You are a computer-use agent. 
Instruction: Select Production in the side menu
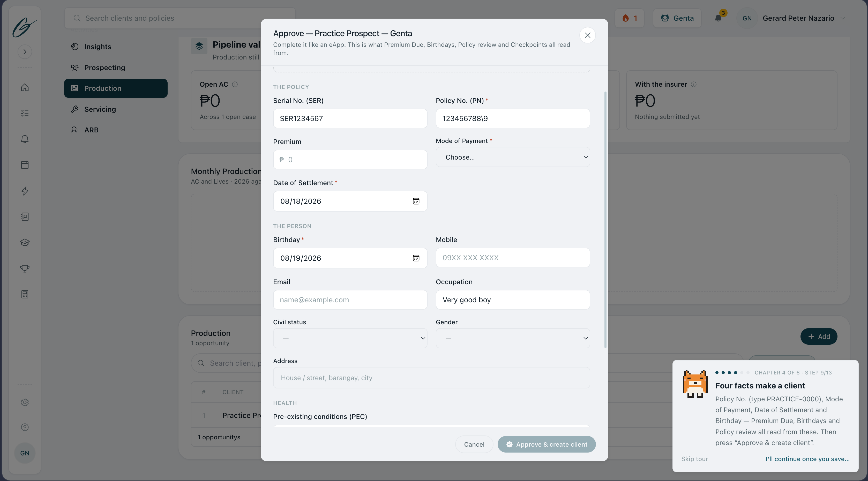pyautogui.click(x=116, y=88)
